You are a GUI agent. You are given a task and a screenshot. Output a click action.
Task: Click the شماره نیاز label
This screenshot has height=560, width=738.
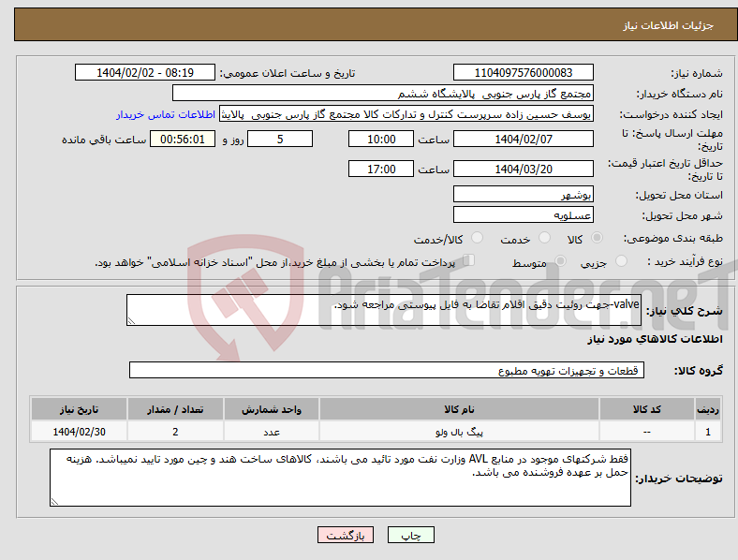(697, 73)
